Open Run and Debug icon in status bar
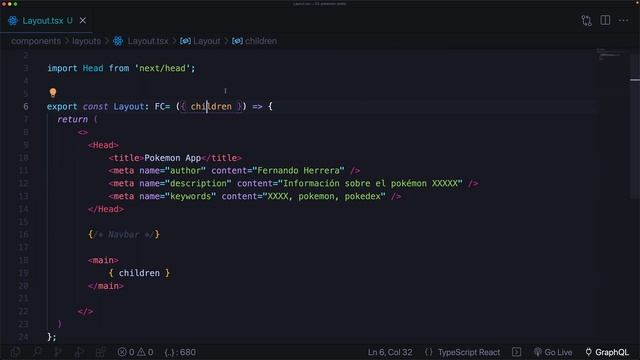The height and width of the screenshot is (360, 640). (x=79, y=352)
